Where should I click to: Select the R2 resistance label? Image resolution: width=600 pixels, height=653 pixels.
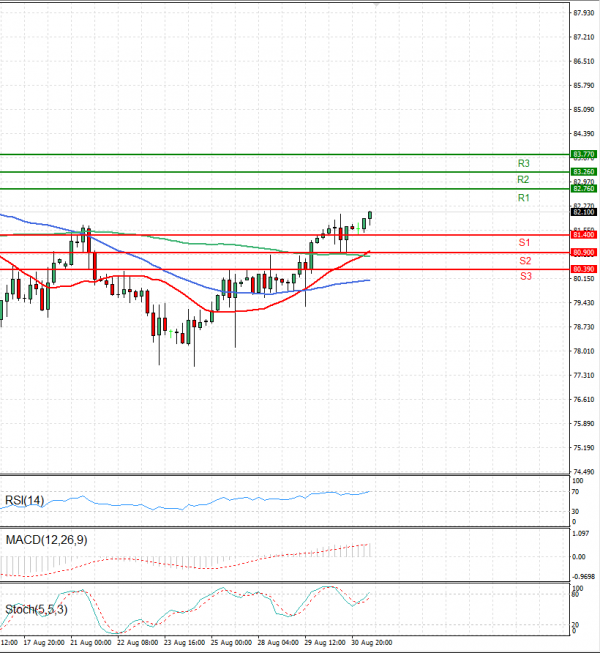[523, 179]
